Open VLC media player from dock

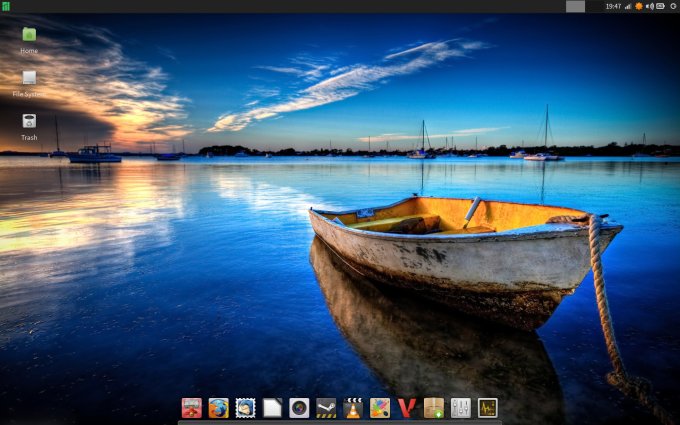coord(353,408)
